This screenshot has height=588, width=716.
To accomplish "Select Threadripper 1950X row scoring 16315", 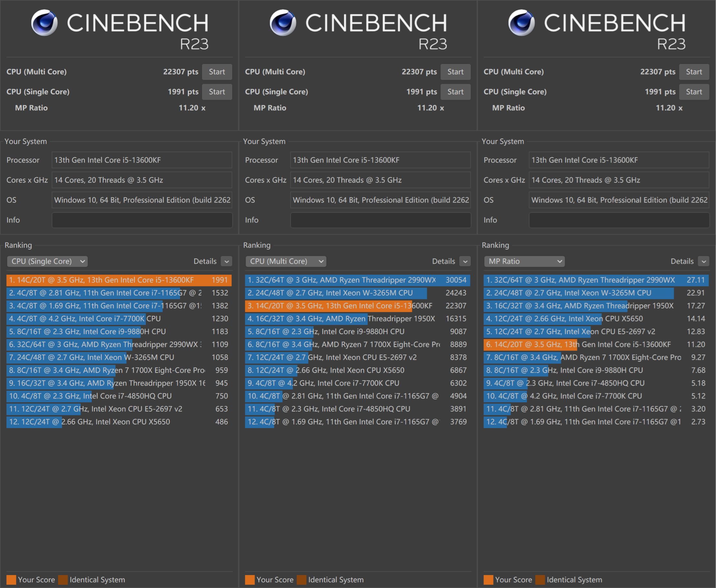I will point(357,319).
